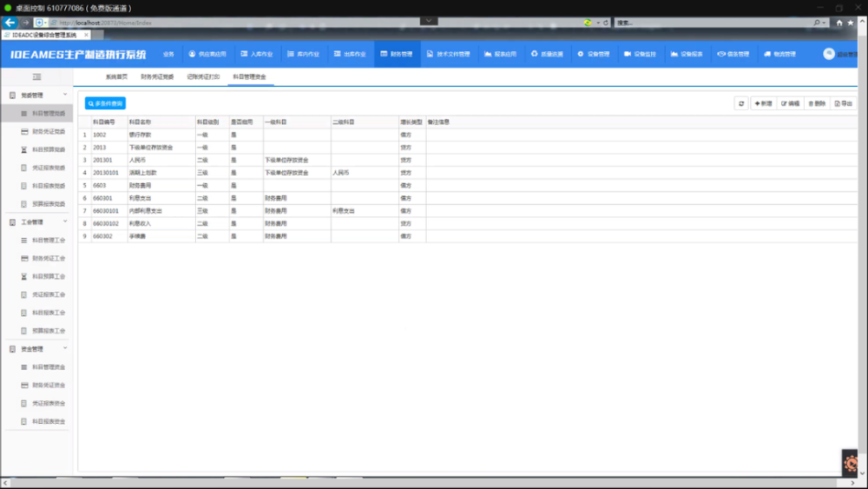Select table row with code 660302
This screenshot has width=868, height=489.
pyautogui.click(x=468, y=236)
